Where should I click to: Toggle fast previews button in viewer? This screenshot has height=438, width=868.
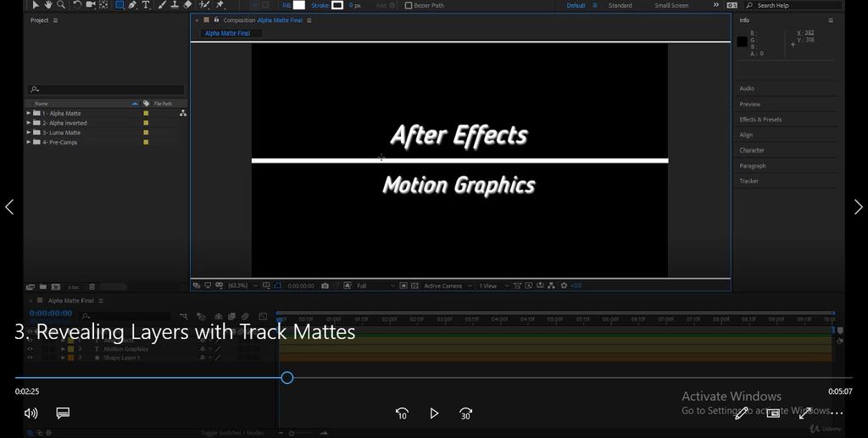point(529,286)
